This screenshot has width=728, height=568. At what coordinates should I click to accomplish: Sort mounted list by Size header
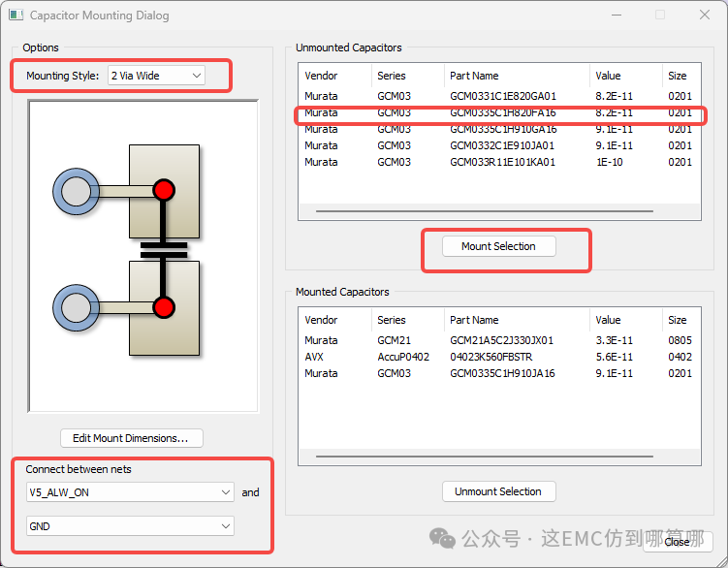681,320
